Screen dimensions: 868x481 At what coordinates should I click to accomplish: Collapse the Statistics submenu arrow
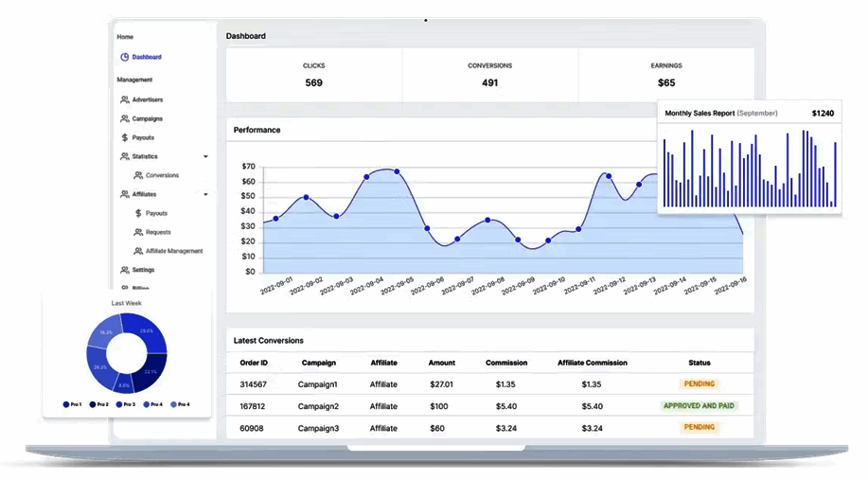pyautogui.click(x=205, y=156)
